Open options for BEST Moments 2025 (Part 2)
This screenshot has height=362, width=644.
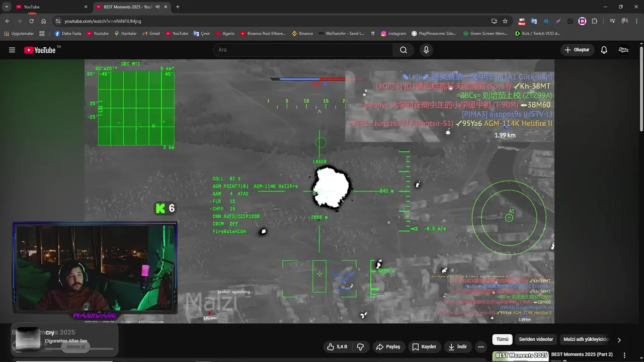coord(625,355)
